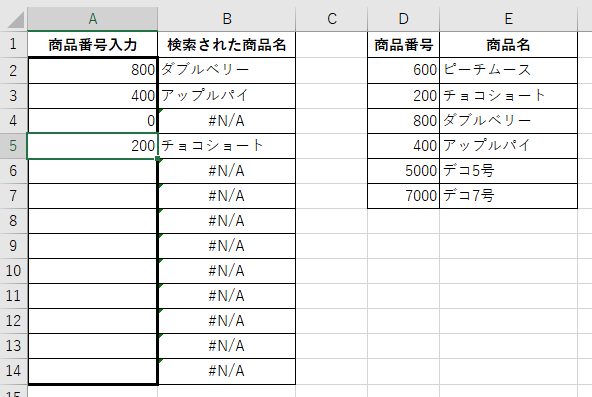Screen dimensions: 592x397
Task: Click cell E2 with ピーチムース
Action: coord(509,70)
